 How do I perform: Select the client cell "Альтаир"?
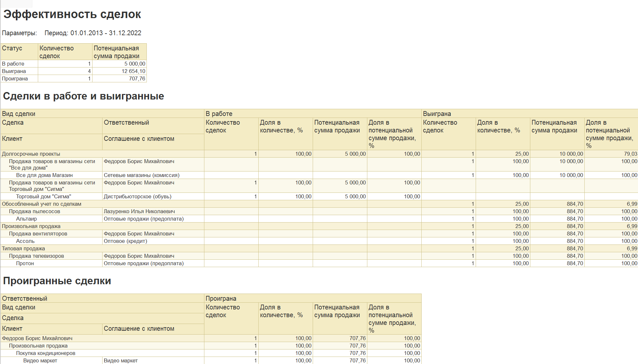[x=27, y=219]
